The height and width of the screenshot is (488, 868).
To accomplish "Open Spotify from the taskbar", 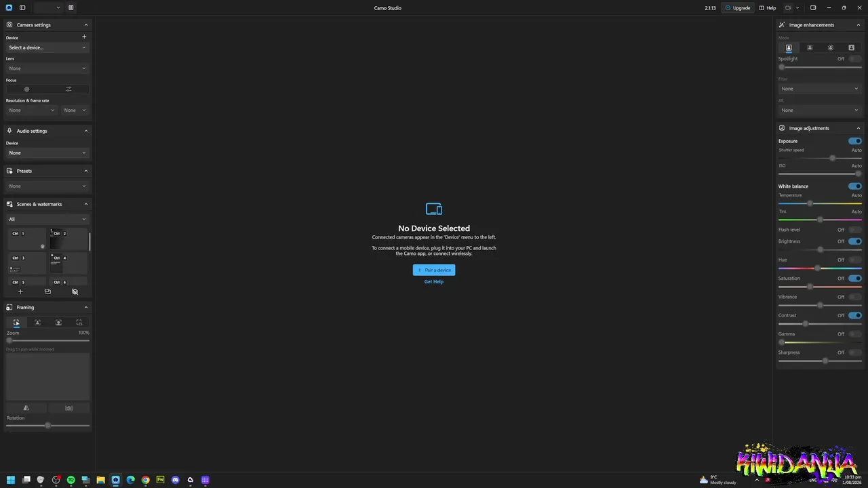I will pos(71,480).
